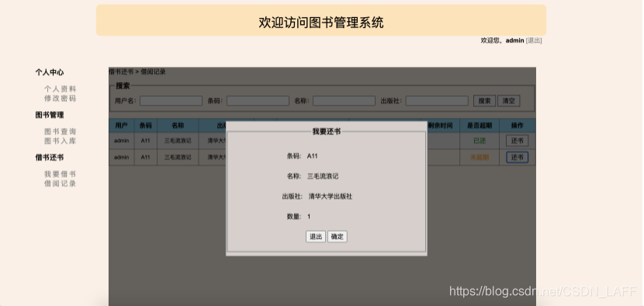Screen dimensions: 644x306
Task: Click the 名称 column header in table
Action: (178, 126)
